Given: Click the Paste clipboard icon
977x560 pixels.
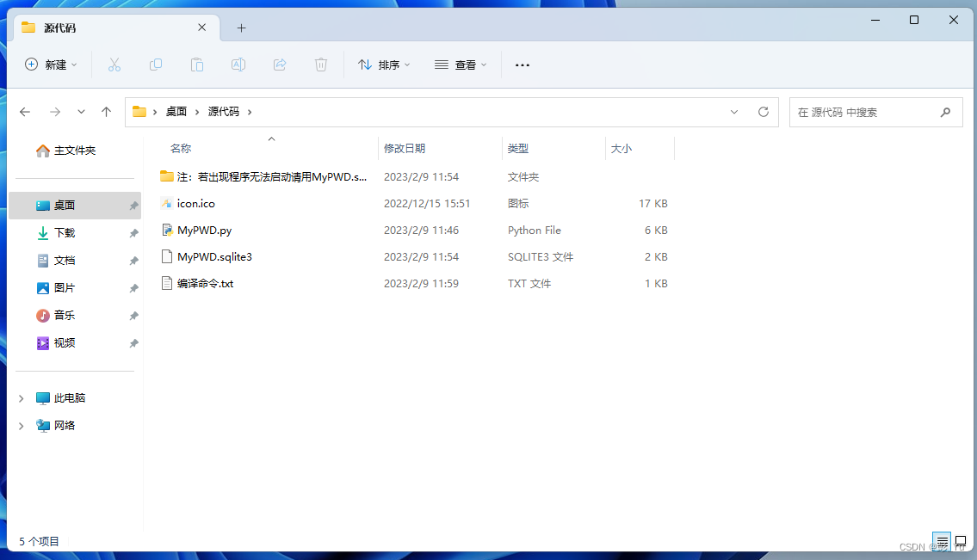Looking at the screenshot, I should coord(197,65).
